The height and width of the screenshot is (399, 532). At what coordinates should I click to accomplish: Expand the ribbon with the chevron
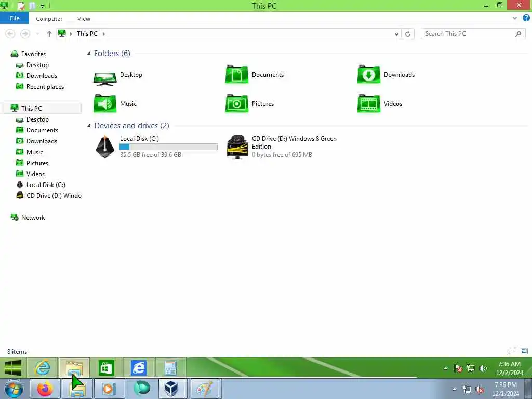point(515,18)
